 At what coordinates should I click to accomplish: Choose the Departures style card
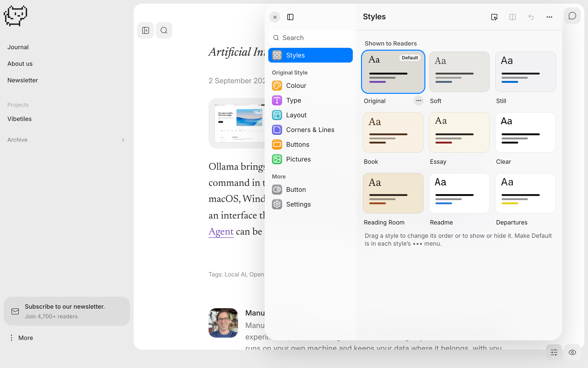tap(525, 193)
